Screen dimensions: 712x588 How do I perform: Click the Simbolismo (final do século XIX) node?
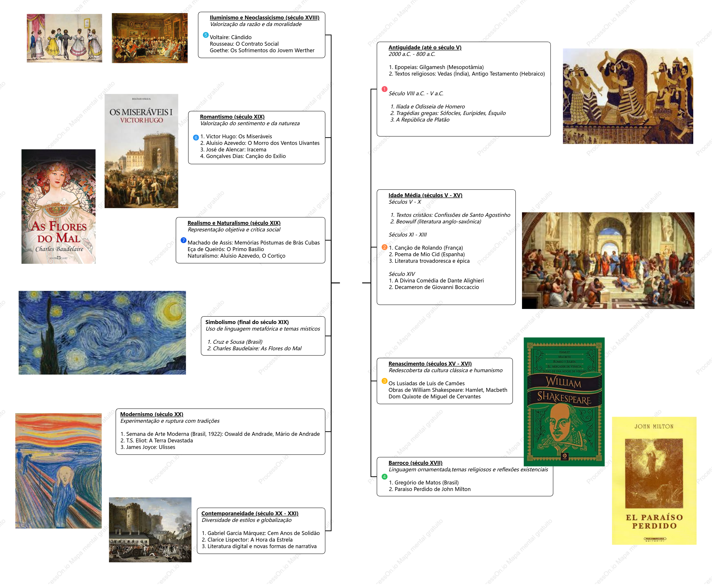tap(263, 336)
